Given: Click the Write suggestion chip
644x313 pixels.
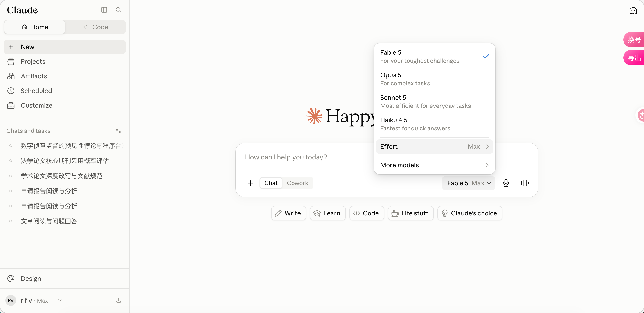Looking at the screenshot, I should click(288, 213).
